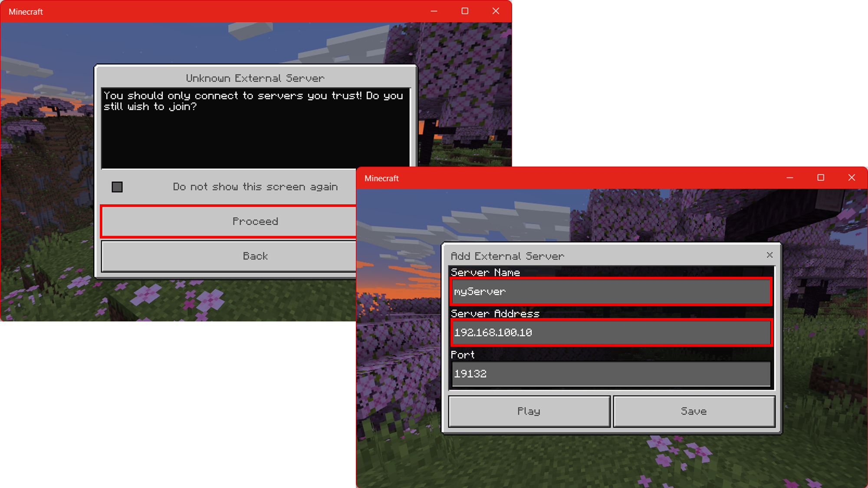Toggle checkbox state for warning screen
This screenshot has width=868, height=488.
(118, 187)
